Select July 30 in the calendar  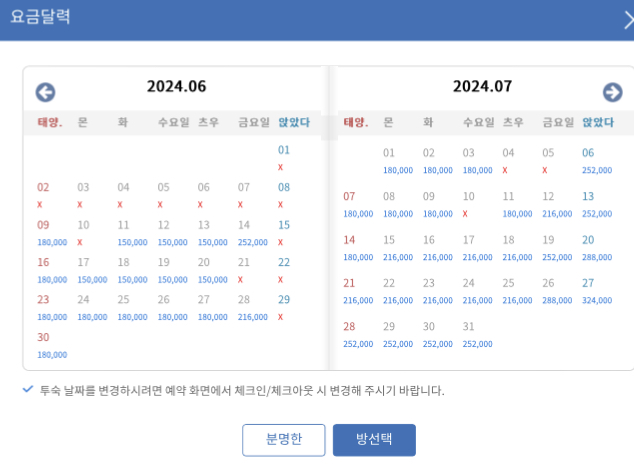point(437,335)
